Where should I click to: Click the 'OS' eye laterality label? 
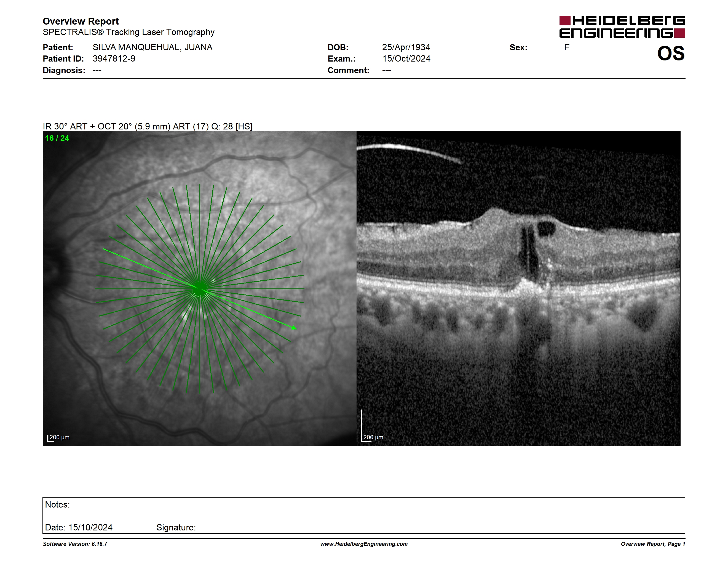[x=671, y=53]
